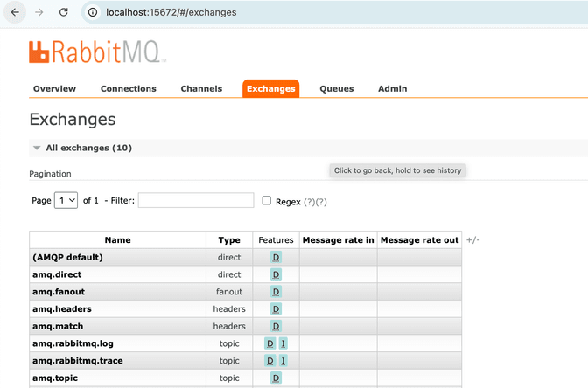Viewport: 588px width, 388px height.
Task: Sort the table by Name column header
Action: [x=117, y=240]
